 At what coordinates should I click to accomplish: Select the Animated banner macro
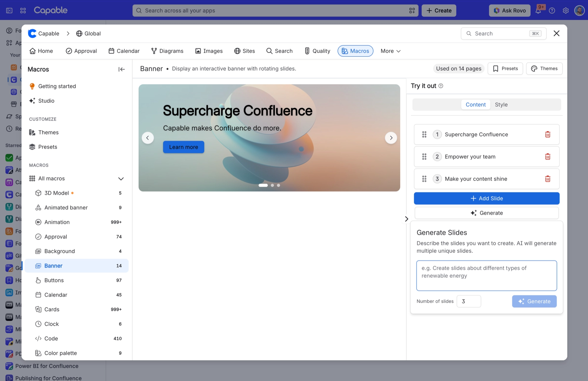[77, 208]
